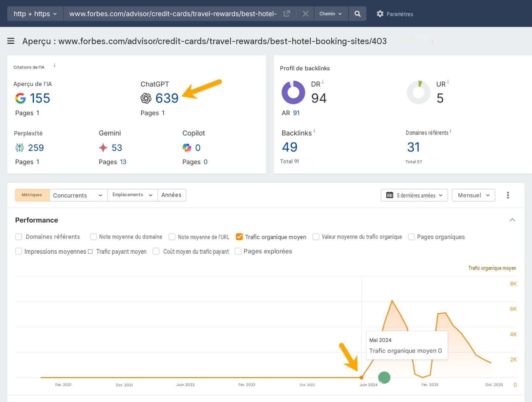
Task: Open Paramètres gear settings
Action: (x=395, y=14)
